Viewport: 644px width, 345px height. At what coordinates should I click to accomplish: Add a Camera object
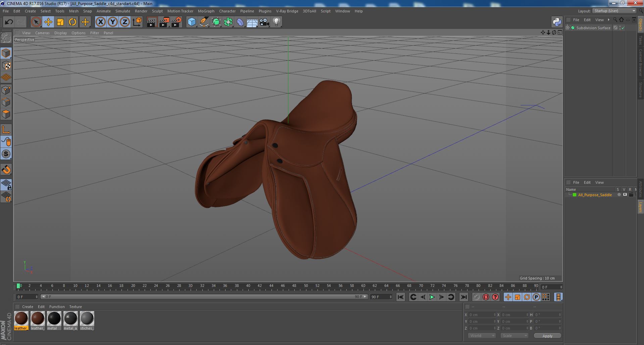pos(264,22)
